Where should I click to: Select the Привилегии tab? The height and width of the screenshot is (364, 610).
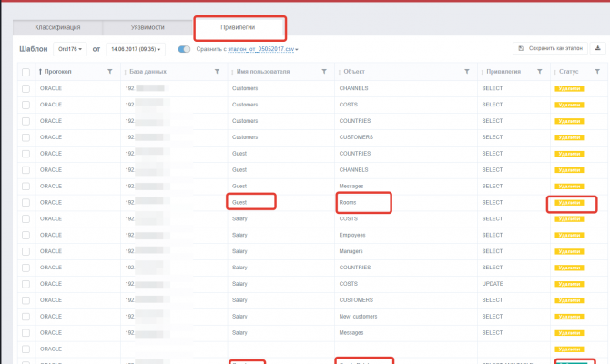(238, 27)
